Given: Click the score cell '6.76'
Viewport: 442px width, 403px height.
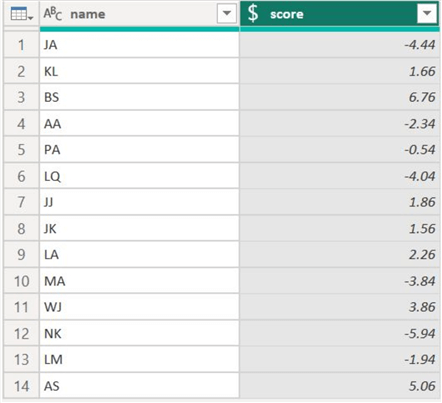Looking at the screenshot, I should pos(340,97).
